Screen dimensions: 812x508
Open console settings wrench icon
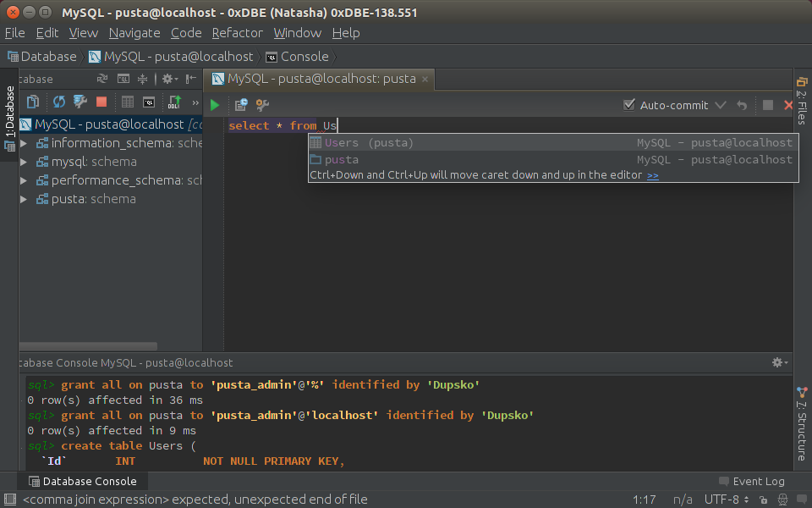tap(262, 105)
